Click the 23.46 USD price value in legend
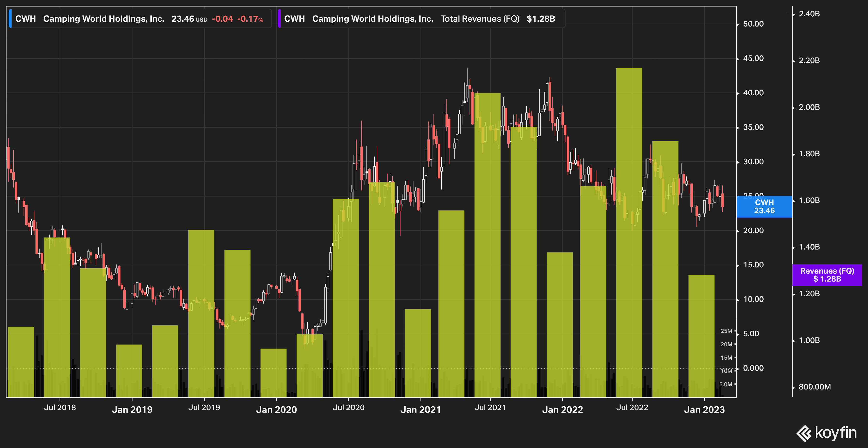The image size is (868, 448). (189, 19)
